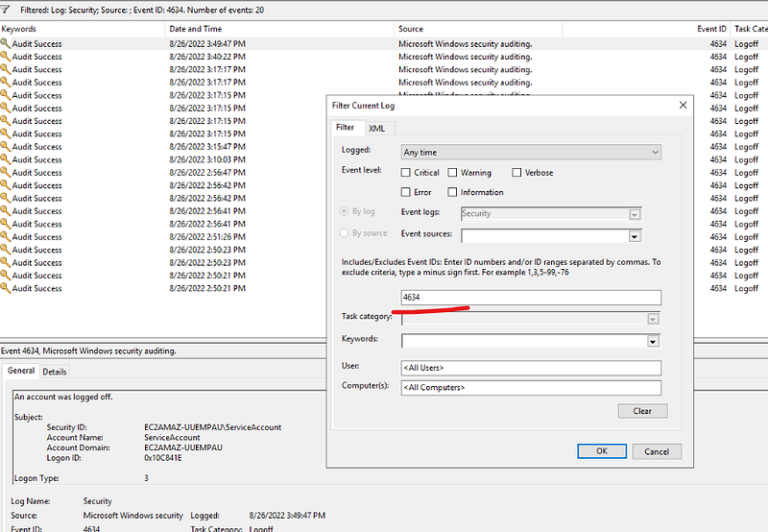The width and height of the screenshot is (768, 532).
Task: Open the Details tab in event pane
Action: coord(55,372)
